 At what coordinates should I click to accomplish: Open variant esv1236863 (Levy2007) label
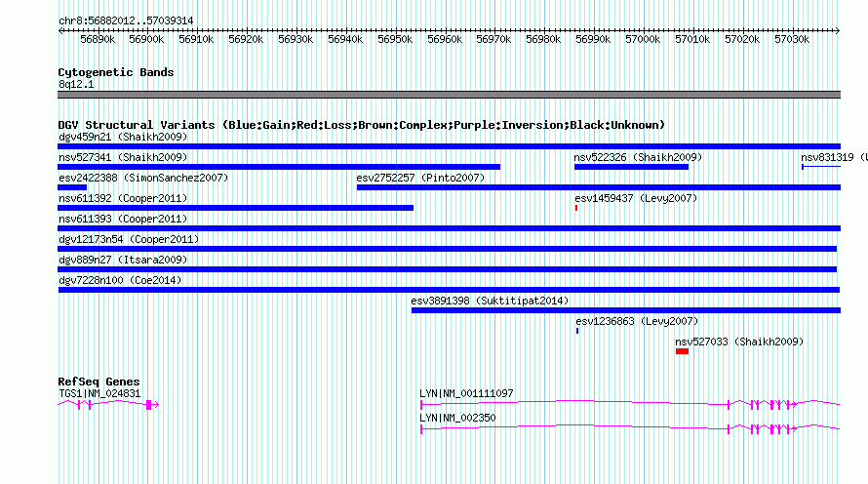pyautogui.click(x=637, y=321)
